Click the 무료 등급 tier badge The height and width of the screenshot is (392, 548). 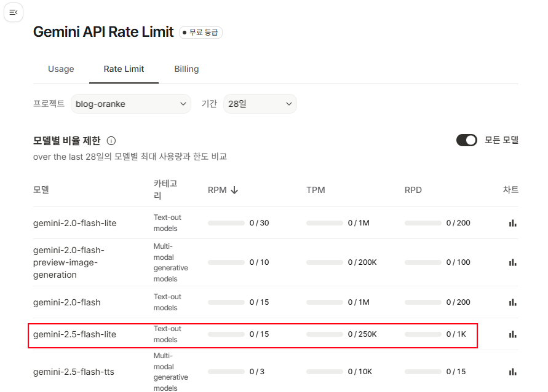(201, 33)
